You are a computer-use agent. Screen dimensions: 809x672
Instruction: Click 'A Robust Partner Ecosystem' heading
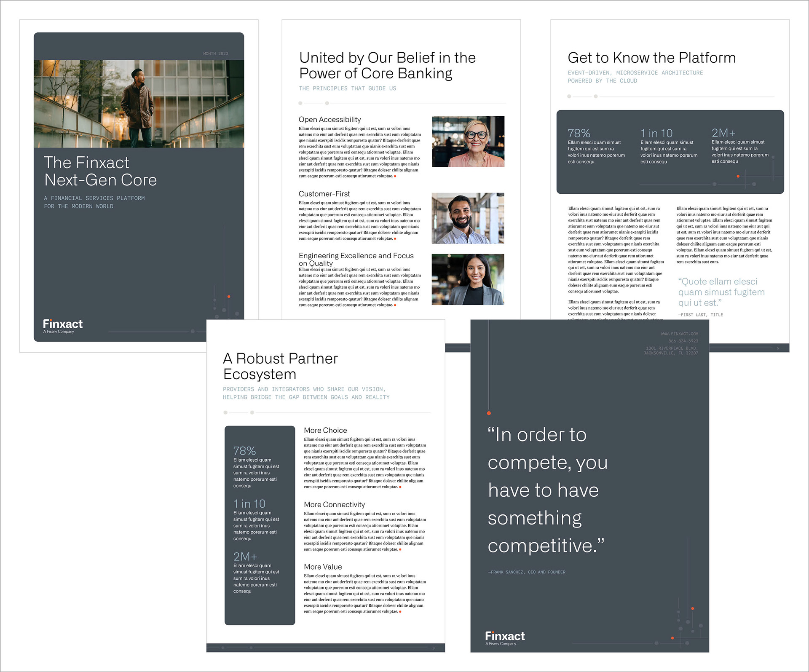point(280,366)
